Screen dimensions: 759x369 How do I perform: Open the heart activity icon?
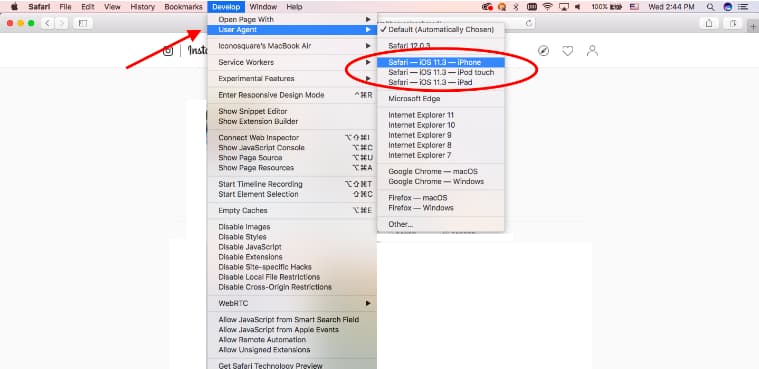[568, 51]
